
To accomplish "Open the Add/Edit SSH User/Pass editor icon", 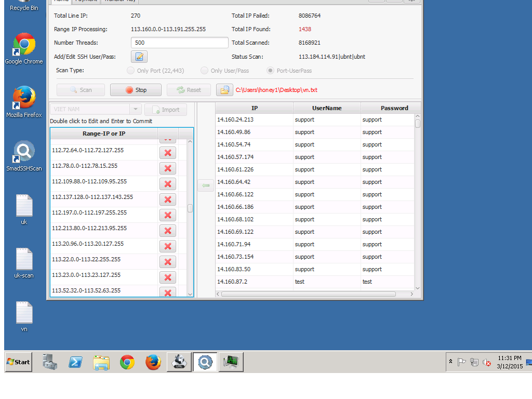I will (139, 57).
